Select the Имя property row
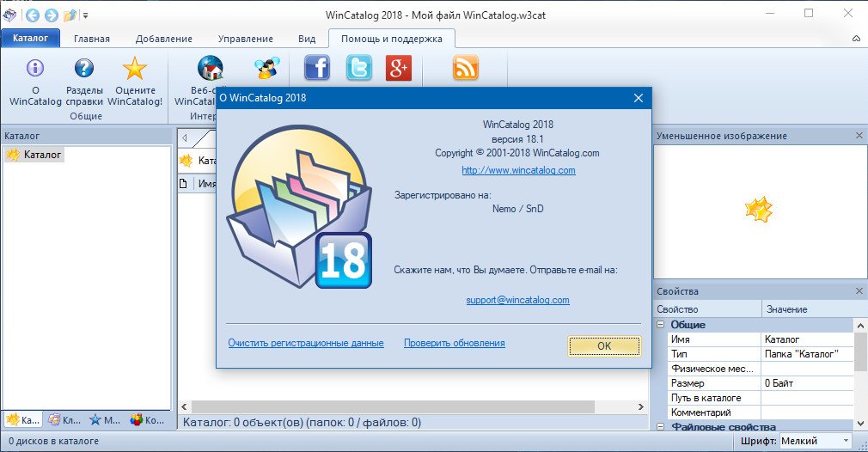 [x=761, y=339]
